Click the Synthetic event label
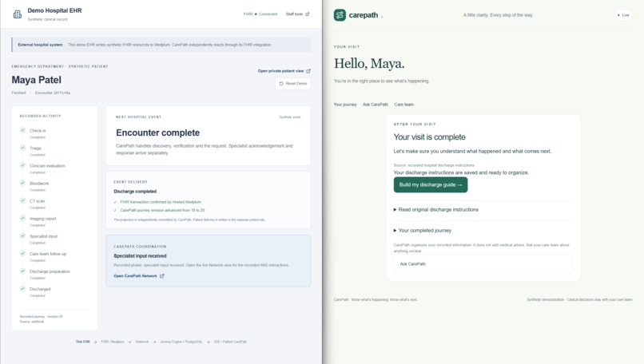Image resolution: width=644 pixels, height=364 pixels. (289, 117)
